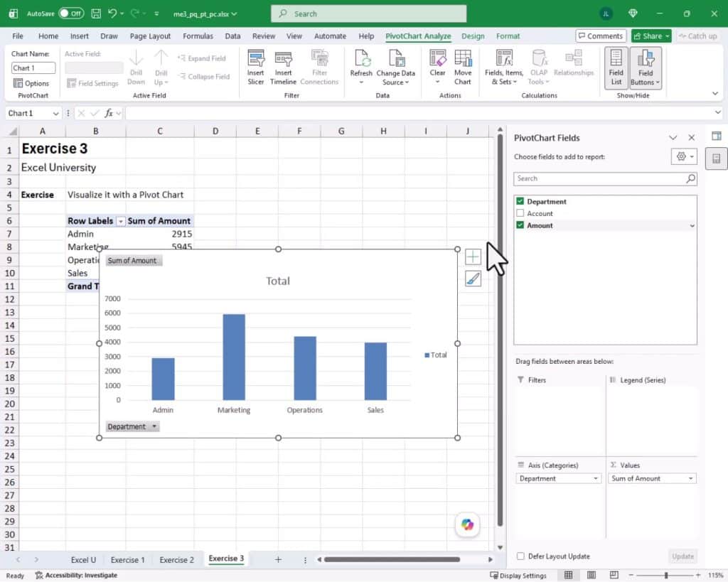The image size is (728, 582).
Task: Expand the formula bar chevron
Action: click(x=718, y=112)
